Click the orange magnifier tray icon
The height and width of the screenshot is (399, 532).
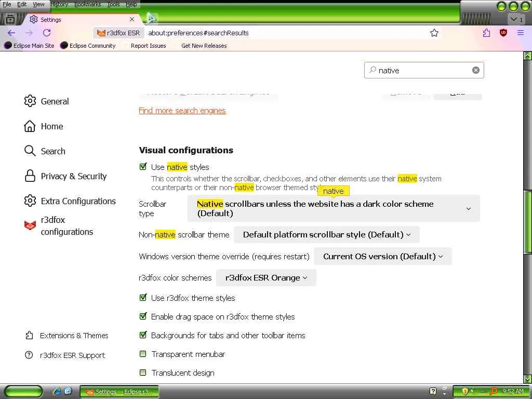click(x=495, y=391)
